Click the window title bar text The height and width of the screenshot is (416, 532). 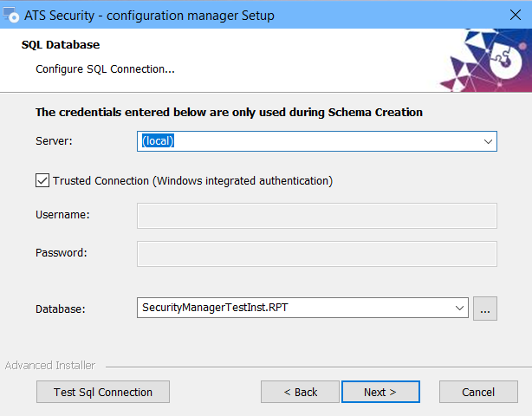pyautogui.click(x=149, y=16)
